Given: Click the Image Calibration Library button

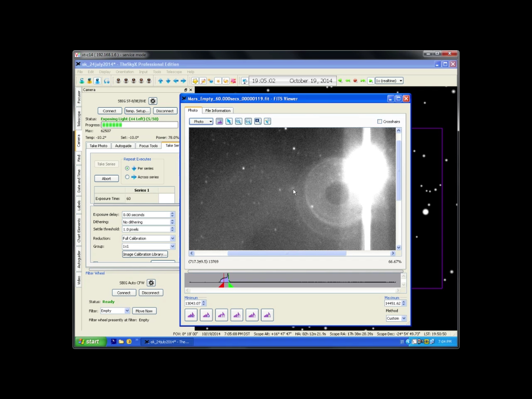Looking at the screenshot, I should click(145, 254).
